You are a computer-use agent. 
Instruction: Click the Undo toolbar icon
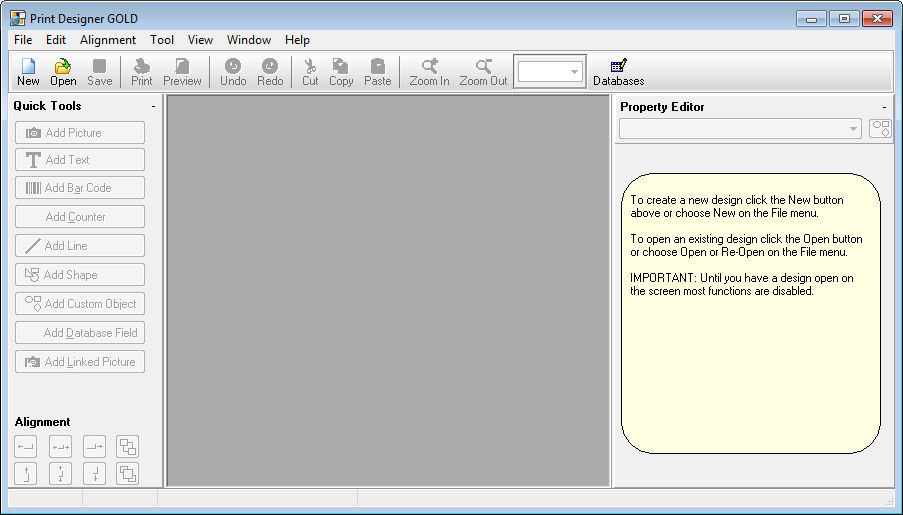click(x=233, y=73)
